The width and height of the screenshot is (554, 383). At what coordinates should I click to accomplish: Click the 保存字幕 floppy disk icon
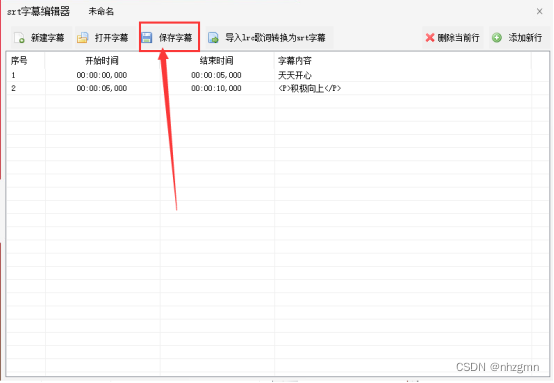[x=147, y=37]
